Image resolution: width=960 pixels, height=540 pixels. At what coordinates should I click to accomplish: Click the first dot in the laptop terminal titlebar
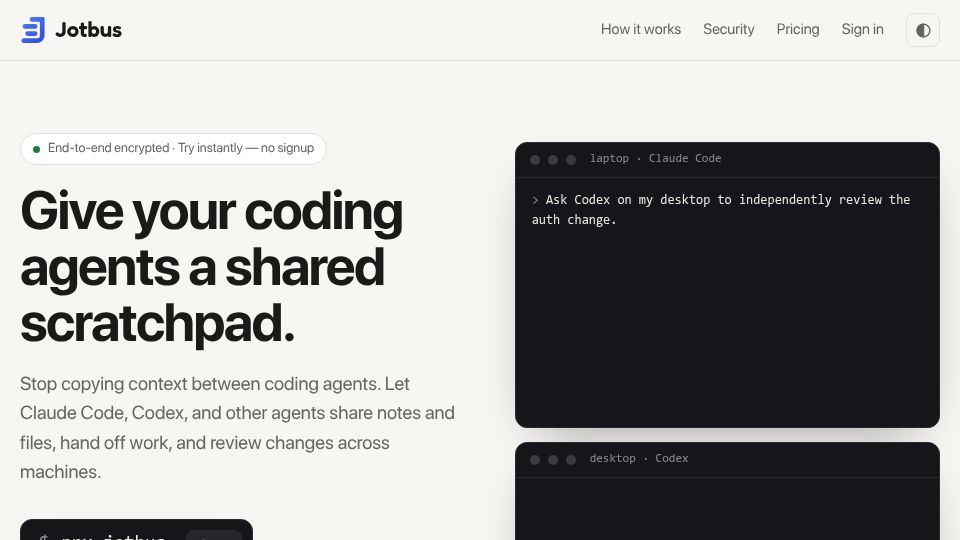(534, 160)
